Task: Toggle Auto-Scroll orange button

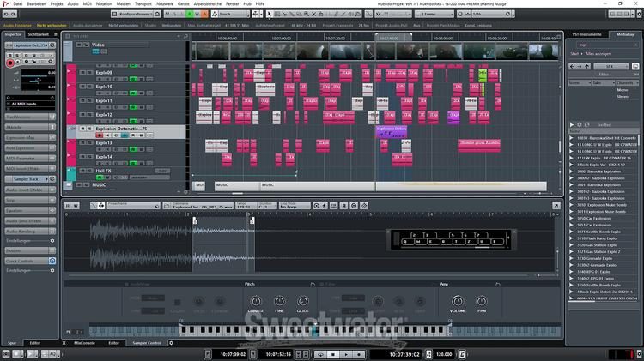Action: (x=204, y=14)
